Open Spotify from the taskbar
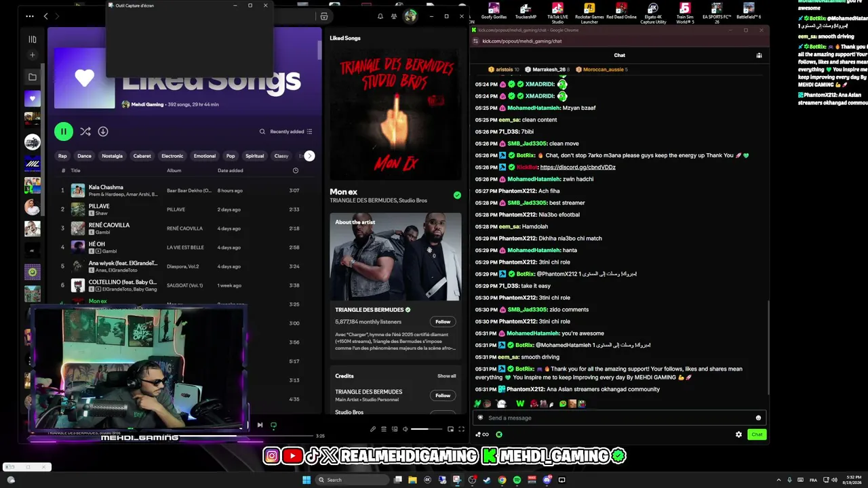This screenshot has height=488, width=868. pyautogui.click(x=517, y=480)
